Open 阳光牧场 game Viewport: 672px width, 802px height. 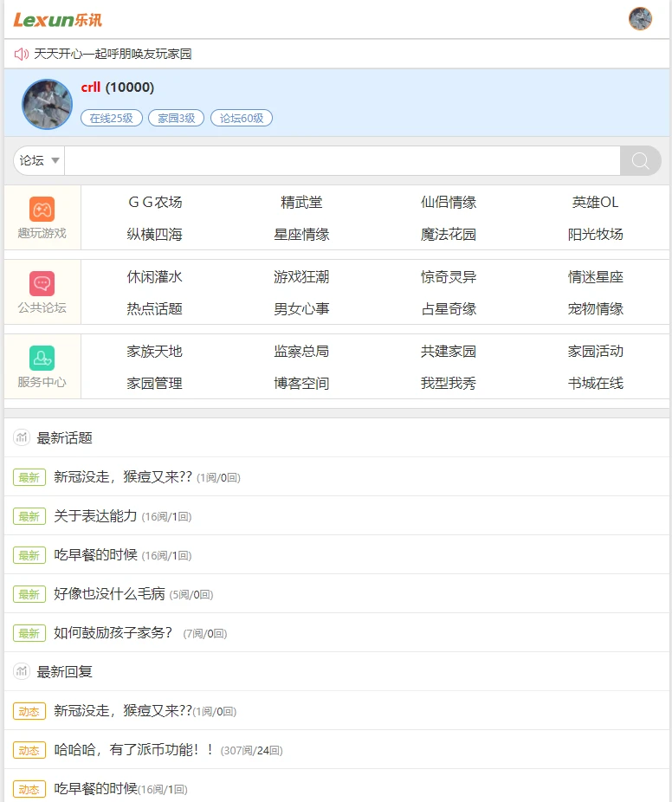tap(595, 234)
